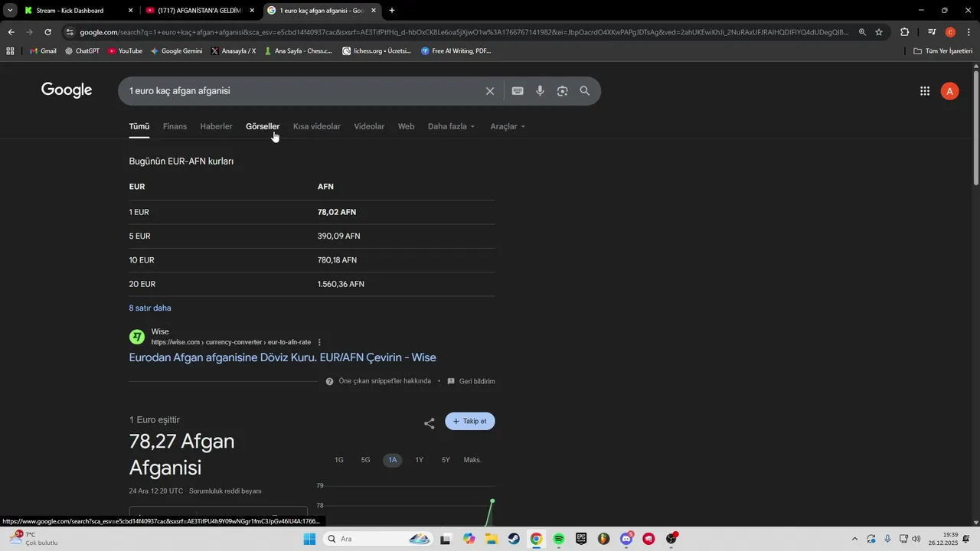
Task: Bookmark this page with the star icon
Action: click(x=879, y=32)
